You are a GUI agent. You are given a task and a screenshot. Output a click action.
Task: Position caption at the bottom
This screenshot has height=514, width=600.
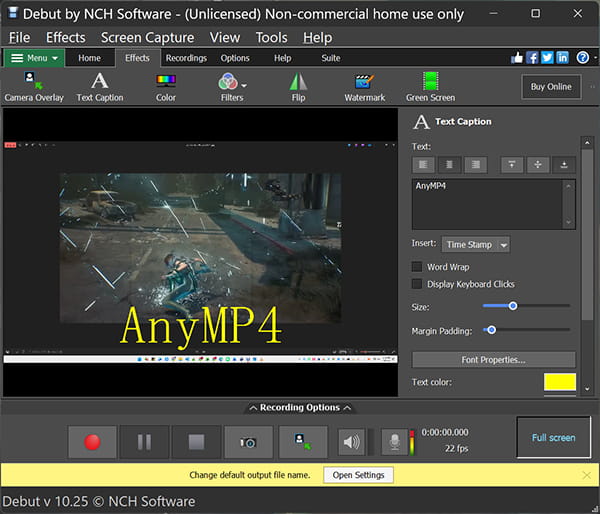pos(564,165)
